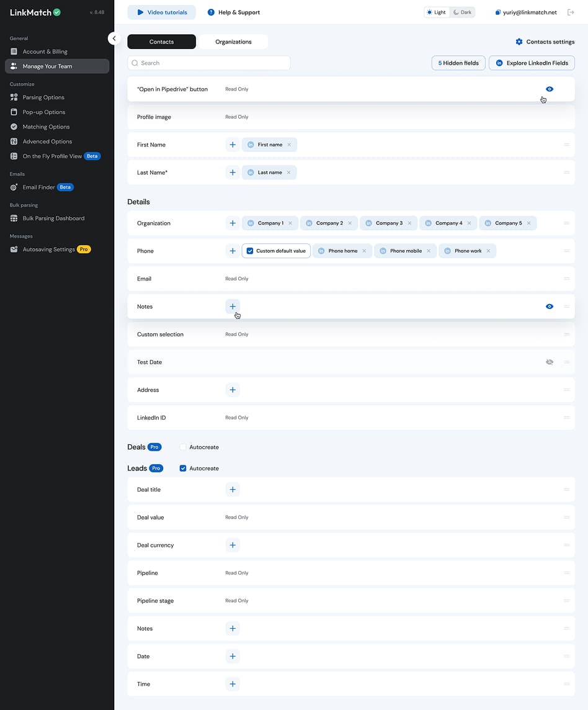Remove the Company 3 tag from Organization
The image size is (588, 710).
point(409,223)
